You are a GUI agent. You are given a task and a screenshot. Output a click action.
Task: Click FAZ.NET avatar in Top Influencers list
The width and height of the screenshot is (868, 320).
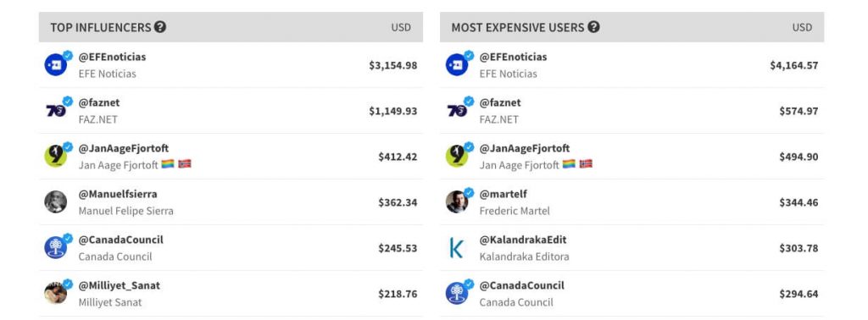point(56,111)
